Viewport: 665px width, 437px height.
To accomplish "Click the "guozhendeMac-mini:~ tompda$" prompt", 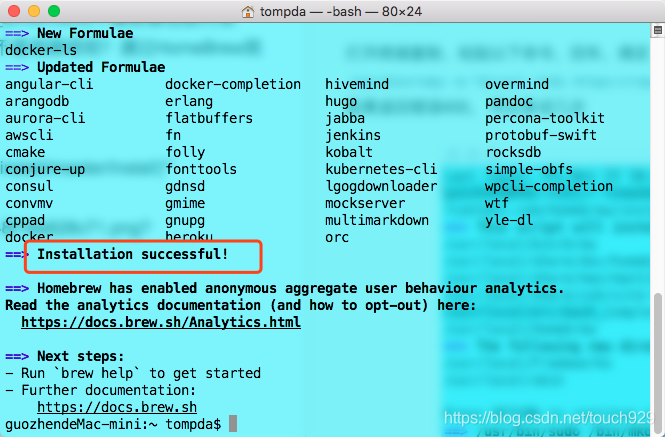I will [113, 424].
